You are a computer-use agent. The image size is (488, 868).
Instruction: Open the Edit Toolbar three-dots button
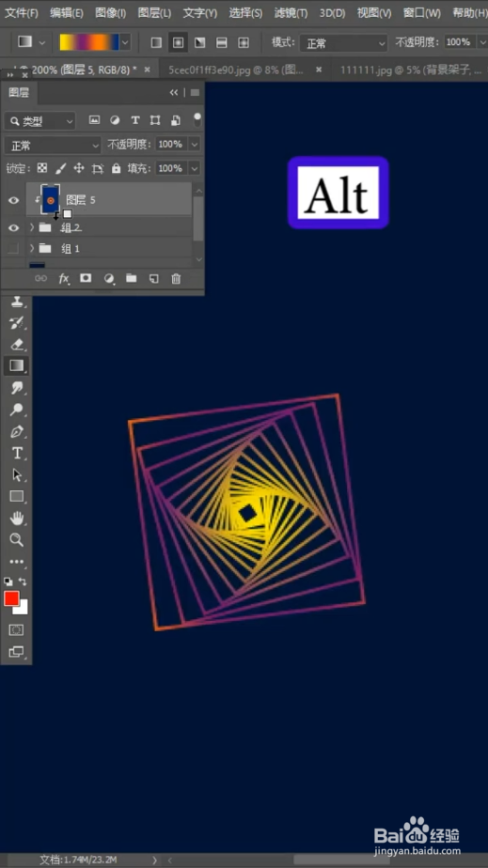[x=17, y=562]
